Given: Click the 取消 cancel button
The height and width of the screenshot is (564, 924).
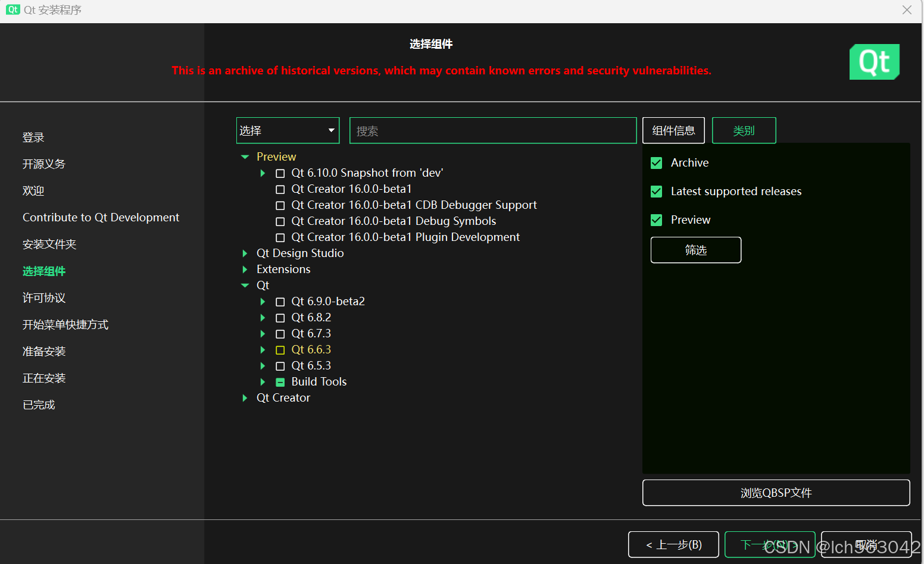Looking at the screenshot, I should (866, 544).
